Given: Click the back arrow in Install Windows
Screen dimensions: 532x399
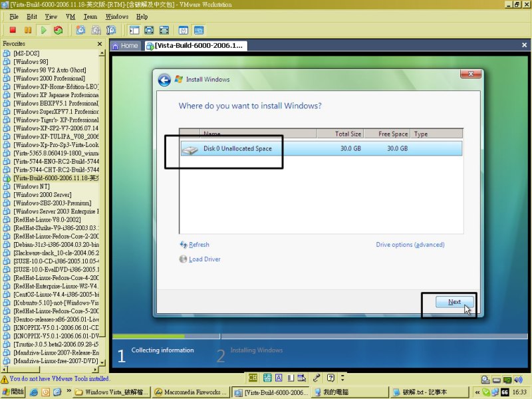Looking at the screenshot, I should (x=164, y=80).
